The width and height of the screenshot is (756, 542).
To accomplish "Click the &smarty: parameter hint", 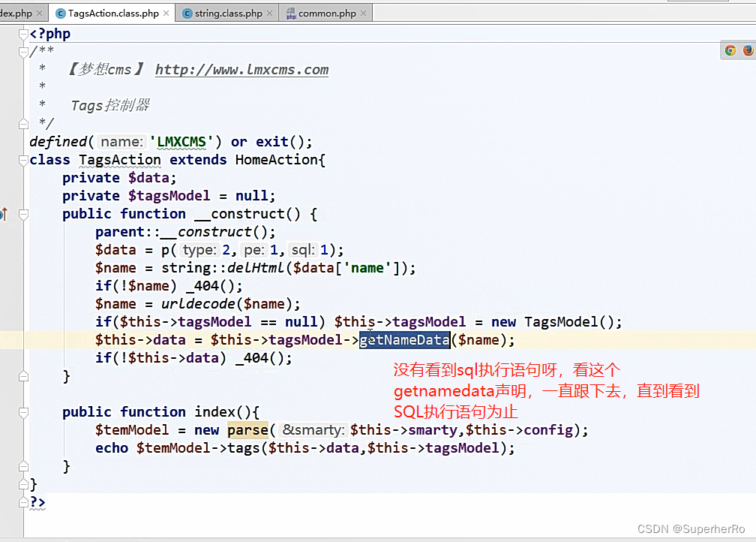I will pos(313,430).
